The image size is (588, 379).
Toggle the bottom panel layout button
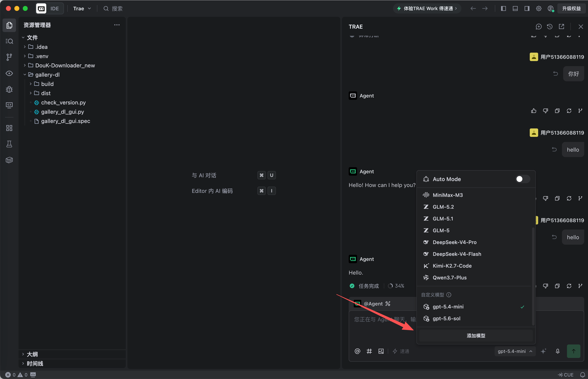(x=515, y=9)
